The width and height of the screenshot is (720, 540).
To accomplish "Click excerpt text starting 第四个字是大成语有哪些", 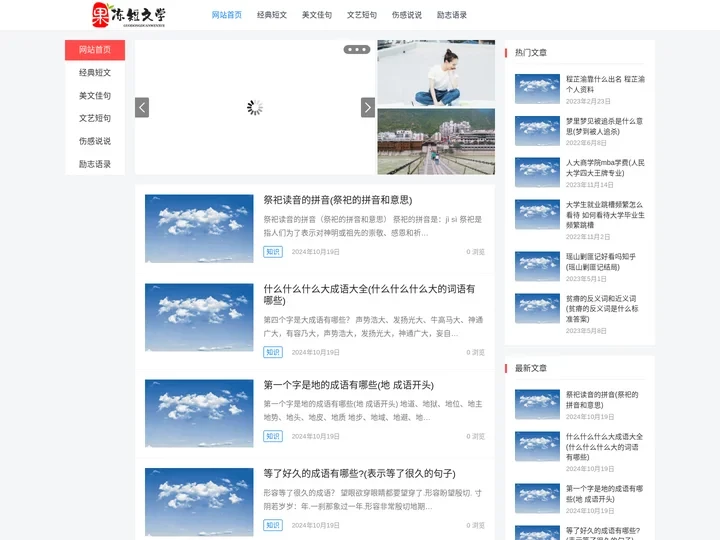I will pyautogui.click(x=373, y=326).
